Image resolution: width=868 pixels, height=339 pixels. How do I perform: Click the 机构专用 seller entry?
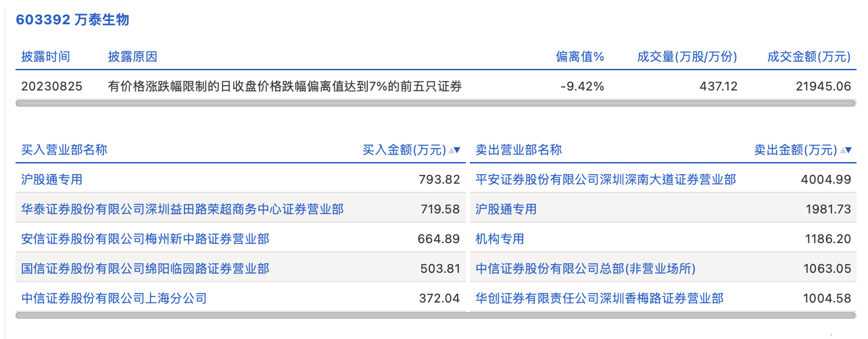[500, 239]
